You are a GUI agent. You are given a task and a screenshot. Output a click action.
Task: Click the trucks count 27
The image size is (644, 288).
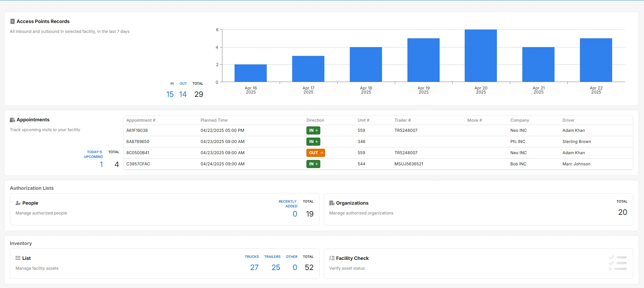(x=254, y=268)
